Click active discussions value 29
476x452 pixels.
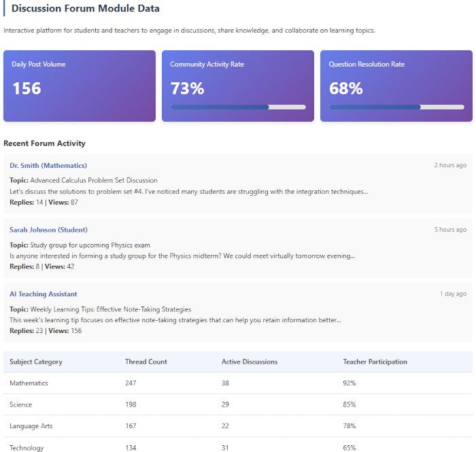pos(225,404)
